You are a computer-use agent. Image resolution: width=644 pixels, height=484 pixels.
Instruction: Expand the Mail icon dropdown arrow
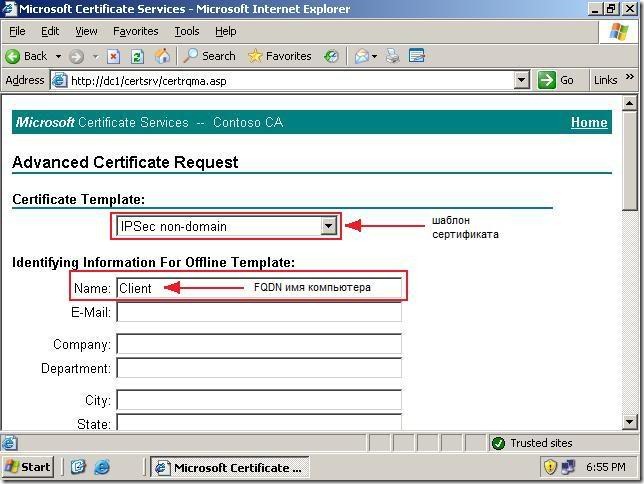point(374,56)
